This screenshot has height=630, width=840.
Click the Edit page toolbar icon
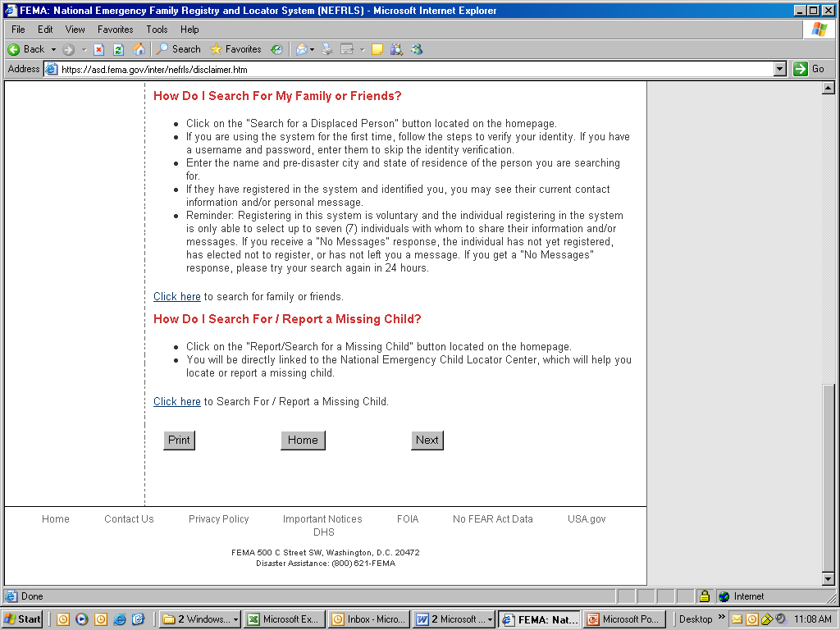tap(347, 49)
